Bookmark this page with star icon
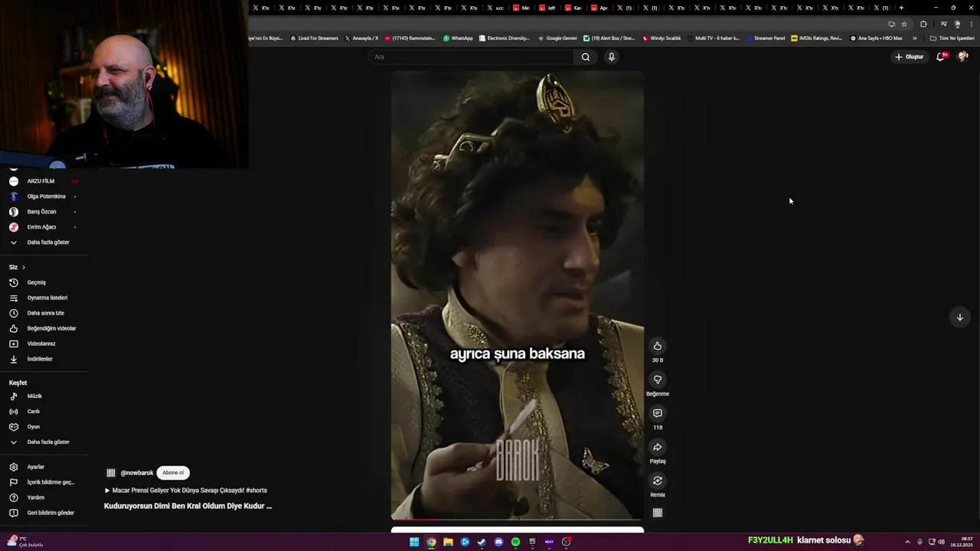This screenshot has height=551, width=980. pos(904,24)
